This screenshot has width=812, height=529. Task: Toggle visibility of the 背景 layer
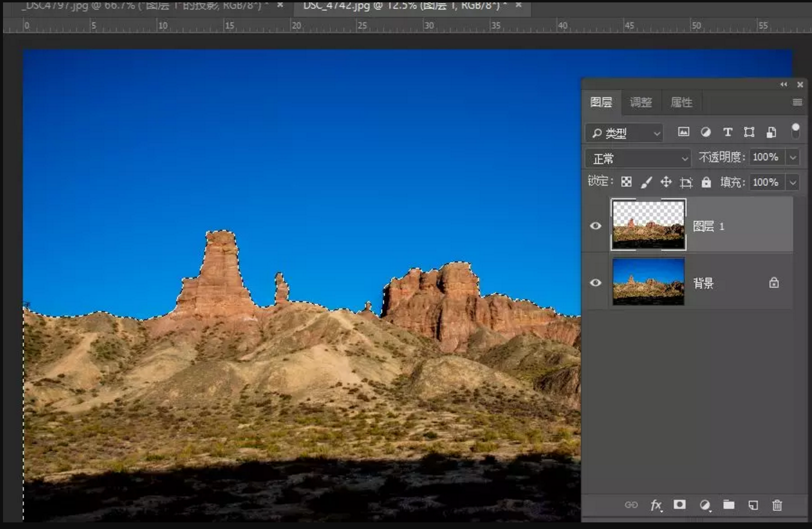(595, 283)
